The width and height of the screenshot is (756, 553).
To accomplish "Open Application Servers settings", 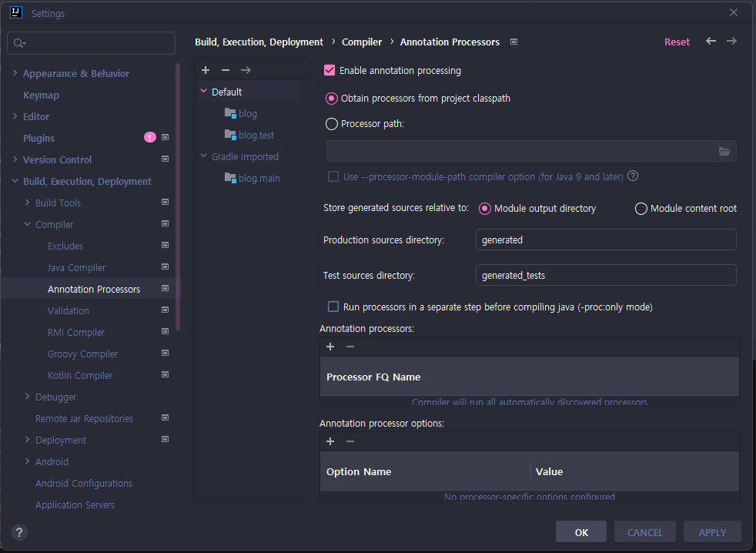I will [75, 504].
